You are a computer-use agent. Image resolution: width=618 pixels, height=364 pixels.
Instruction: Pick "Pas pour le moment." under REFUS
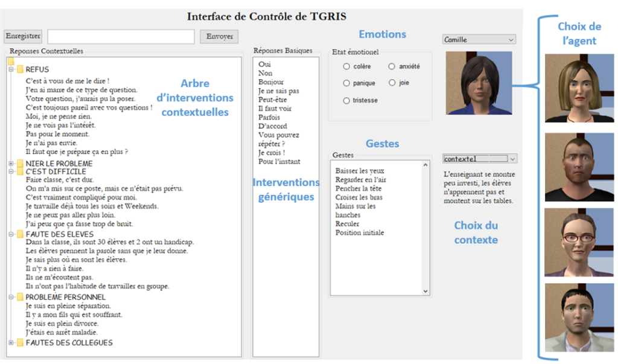pyautogui.click(x=57, y=134)
